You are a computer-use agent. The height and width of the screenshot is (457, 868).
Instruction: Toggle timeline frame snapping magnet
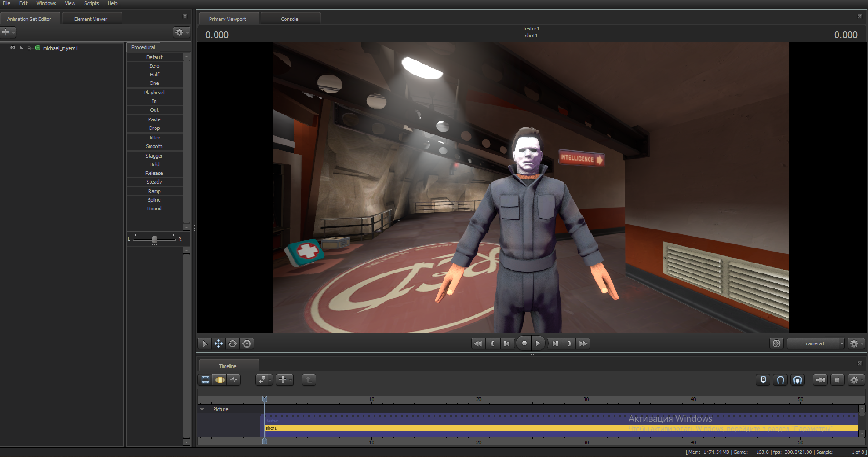click(x=798, y=380)
